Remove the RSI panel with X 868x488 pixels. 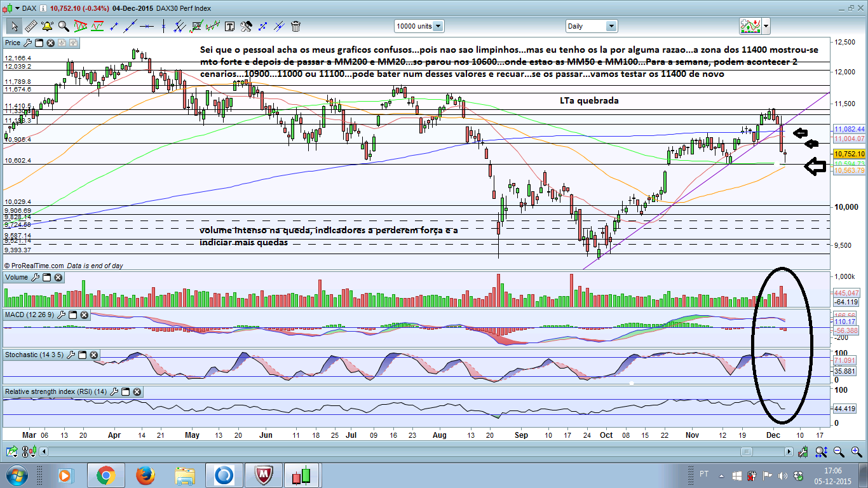137,391
